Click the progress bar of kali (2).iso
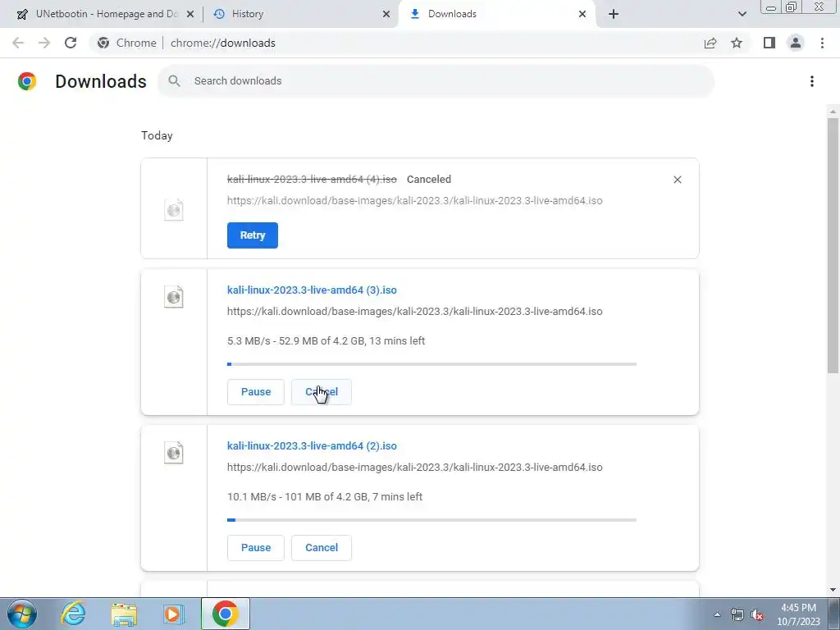 point(431,519)
